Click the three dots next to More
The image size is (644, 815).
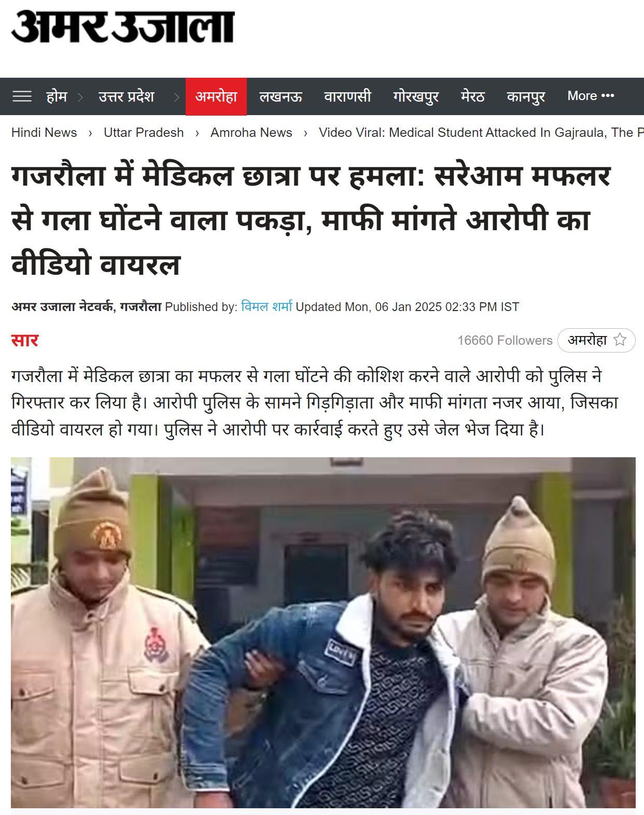pos(608,96)
